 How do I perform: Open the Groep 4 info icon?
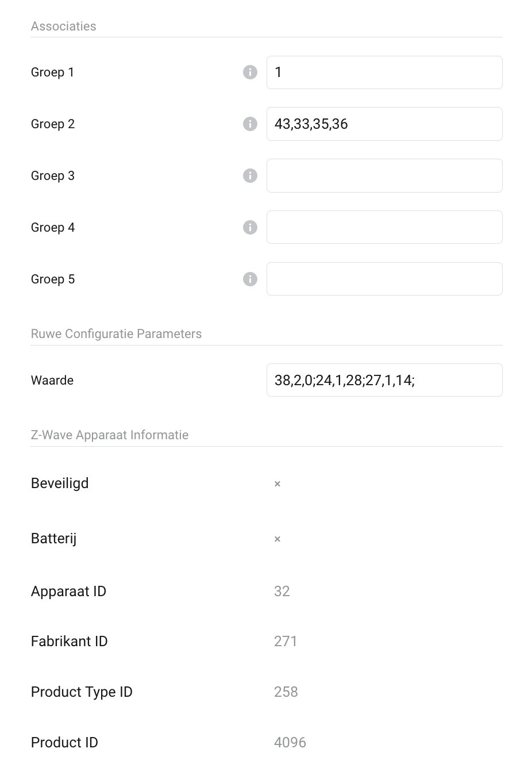point(250,228)
